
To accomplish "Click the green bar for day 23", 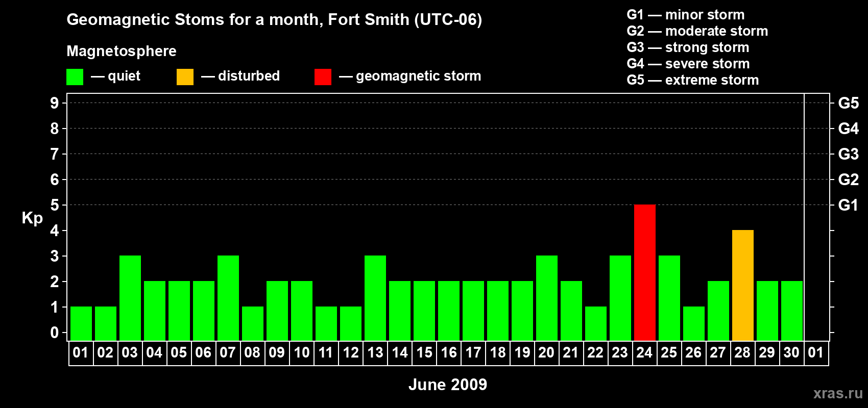I will 620,298.
